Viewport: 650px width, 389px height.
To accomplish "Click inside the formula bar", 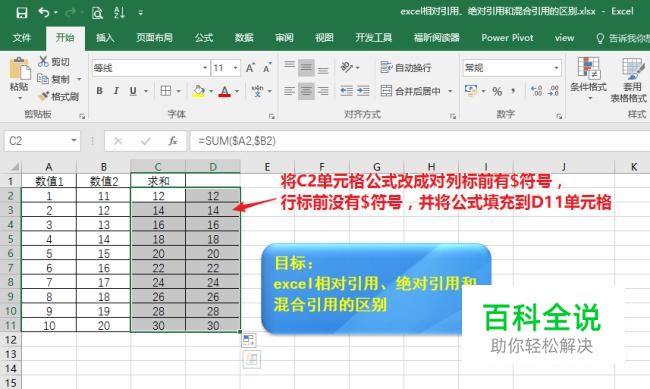I will 420,141.
